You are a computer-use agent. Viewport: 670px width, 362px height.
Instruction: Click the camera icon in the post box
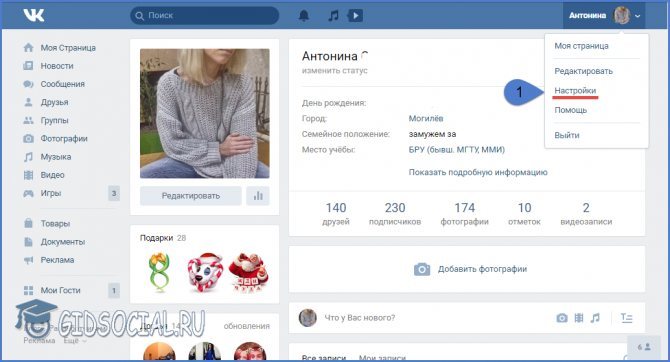click(562, 318)
